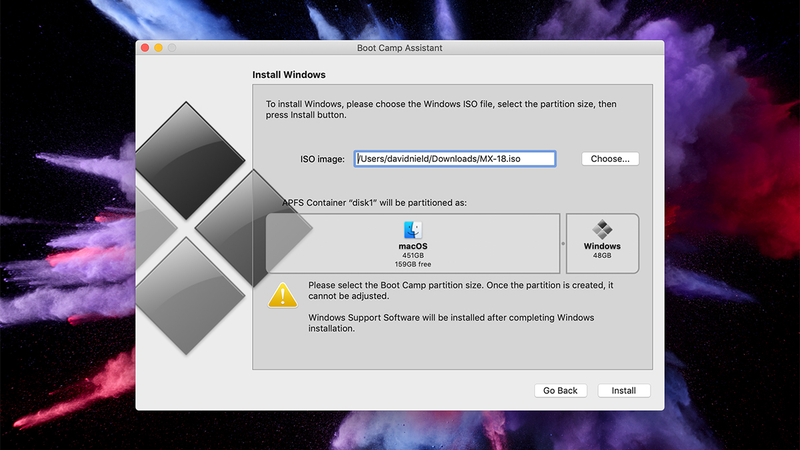Click the Windows partition name label

pos(602,246)
